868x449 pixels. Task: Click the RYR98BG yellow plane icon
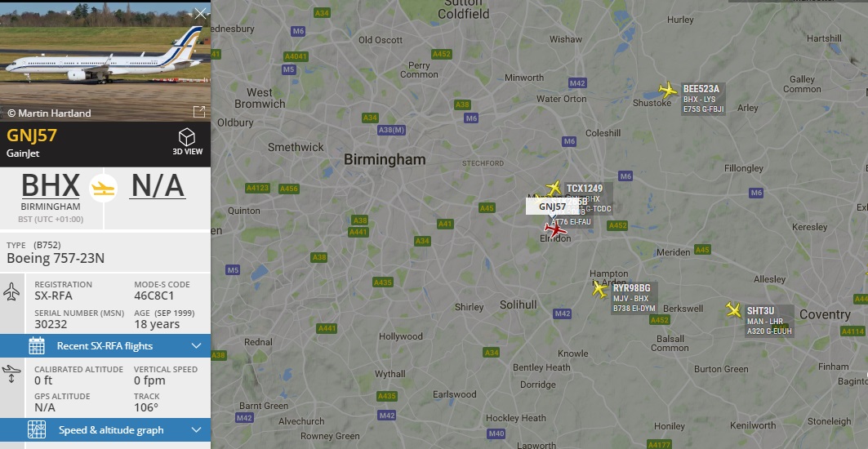pos(600,289)
